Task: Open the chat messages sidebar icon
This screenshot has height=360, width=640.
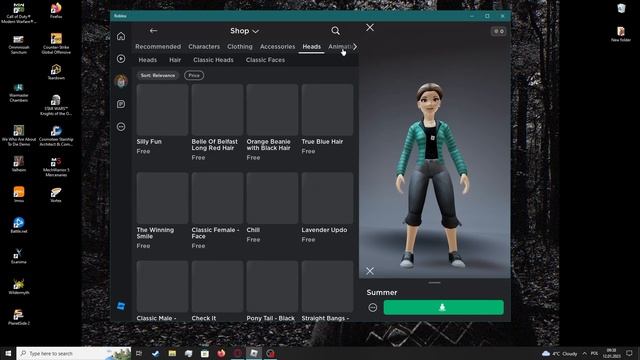Action: click(x=121, y=104)
